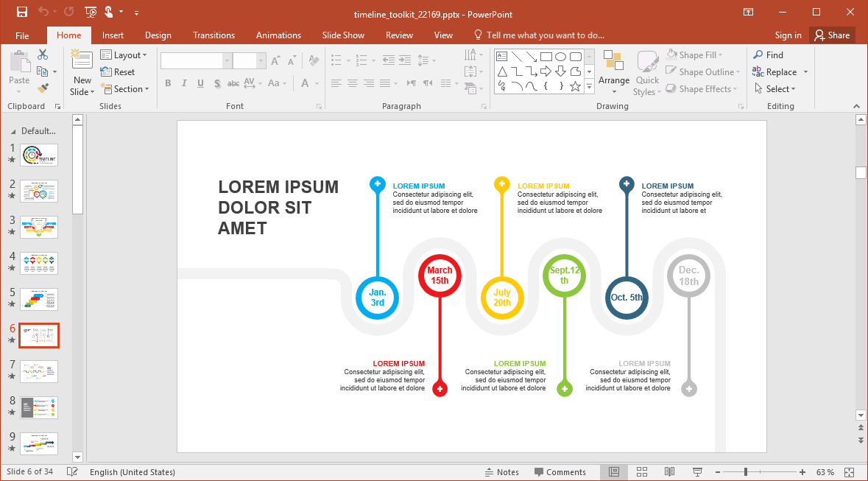
Task: Switch to Slide Sorter view icon
Action: (x=641, y=472)
